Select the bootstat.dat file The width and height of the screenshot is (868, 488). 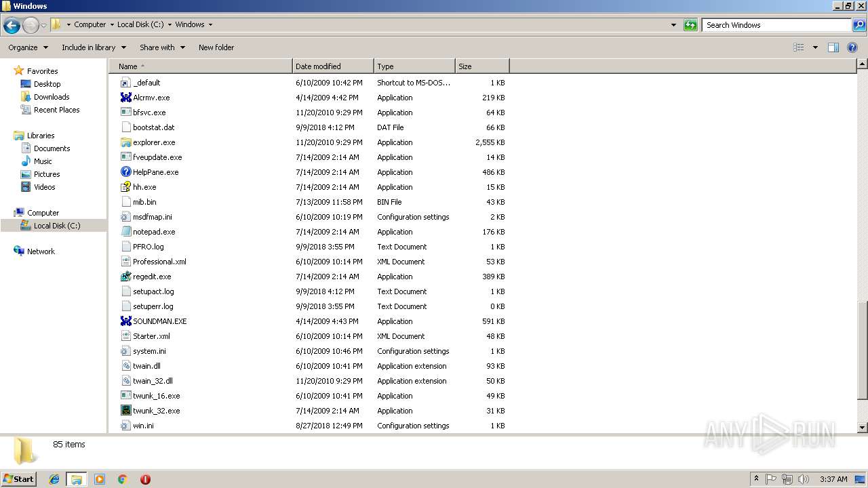click(154, 127)
